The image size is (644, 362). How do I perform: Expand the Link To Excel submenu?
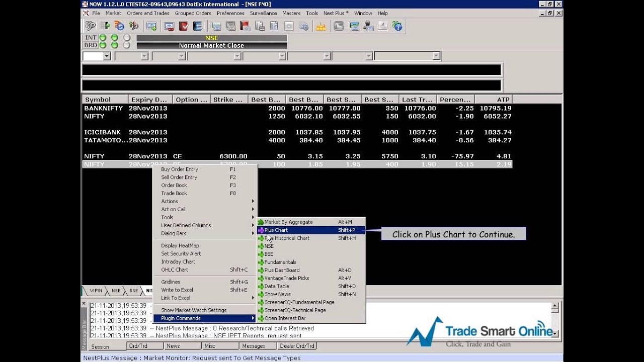205,298
